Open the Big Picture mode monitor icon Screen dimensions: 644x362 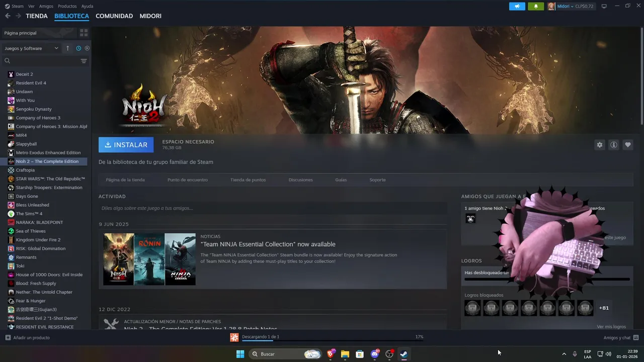tap(604, 6)
